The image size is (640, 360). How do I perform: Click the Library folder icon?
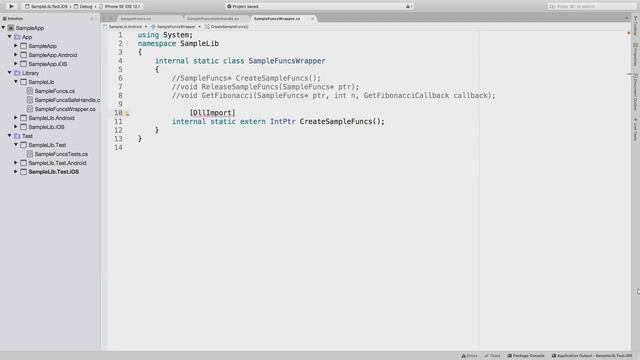[x=17, y=73]
